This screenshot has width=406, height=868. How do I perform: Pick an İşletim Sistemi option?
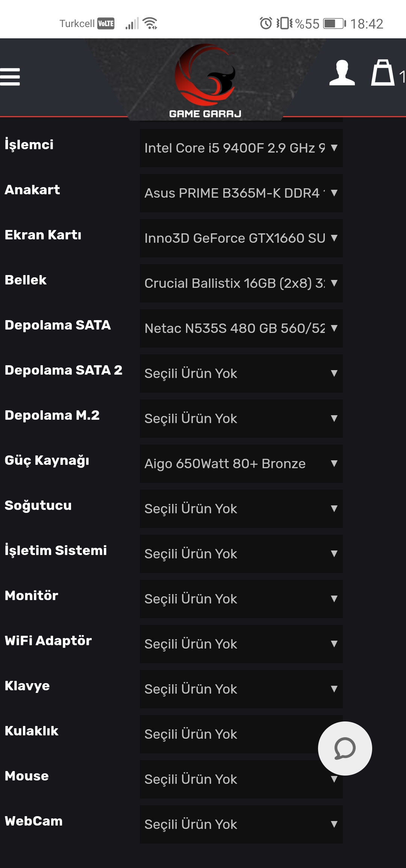pos(241,554)
